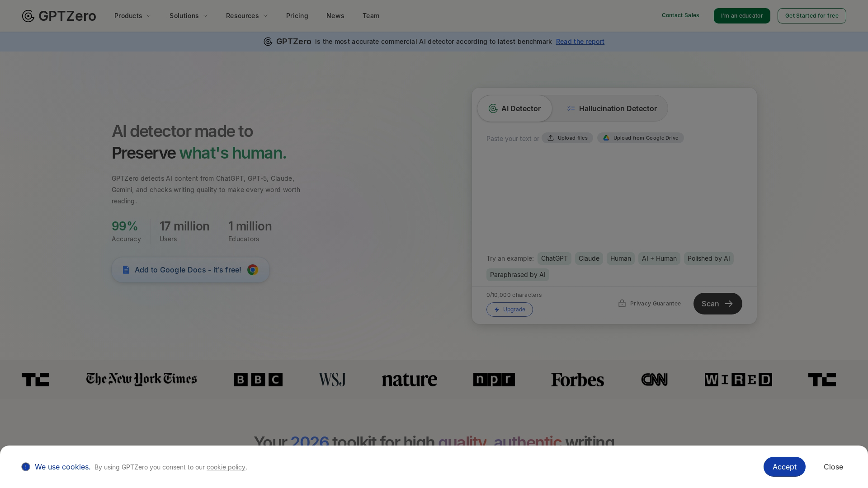Expand the Solutions menu chevron

pyautogui.click(x=205, y=16)
